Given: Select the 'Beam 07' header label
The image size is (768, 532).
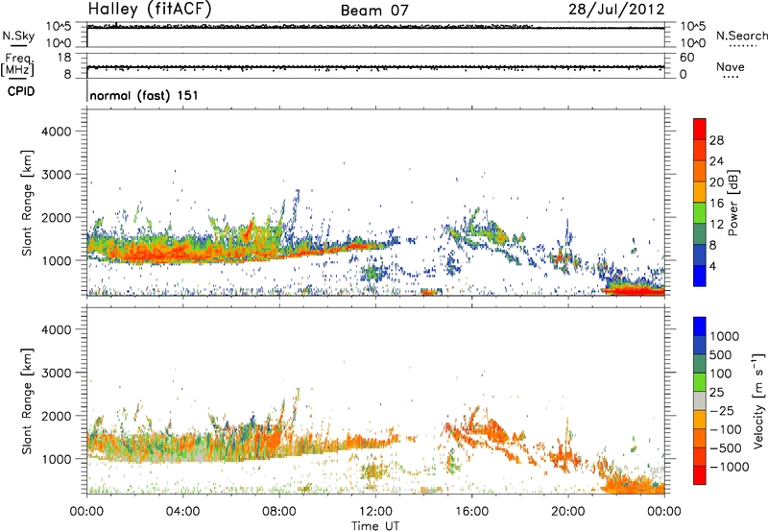Looking at the screenshot, I should pyautogui.click(x=374, y=11).
